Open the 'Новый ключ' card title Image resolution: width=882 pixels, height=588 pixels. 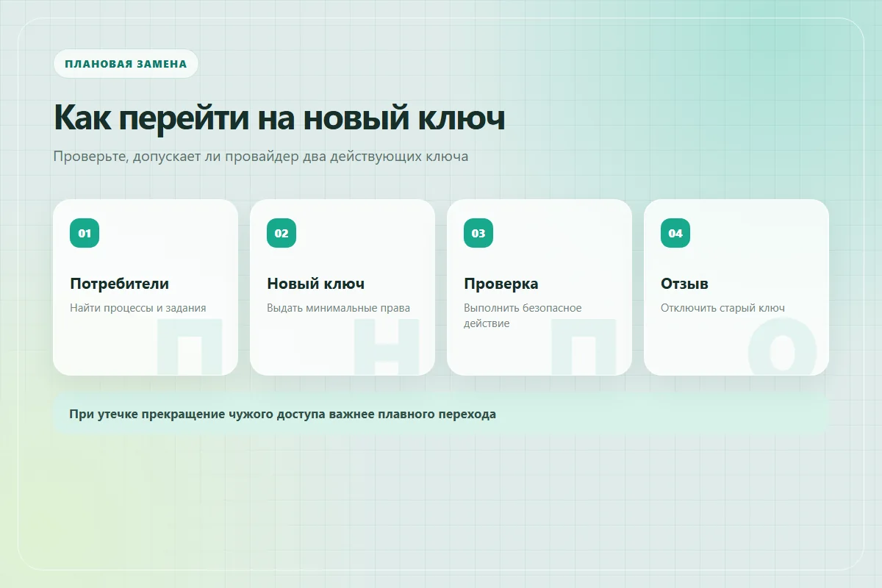click(316, 284)
